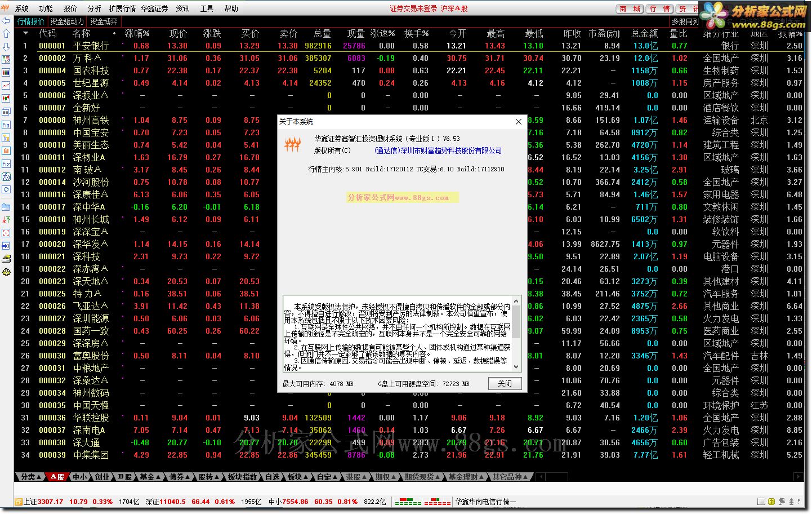
Task: Click the license text scrollbar up arrow
Action: [x=517, y=300]
